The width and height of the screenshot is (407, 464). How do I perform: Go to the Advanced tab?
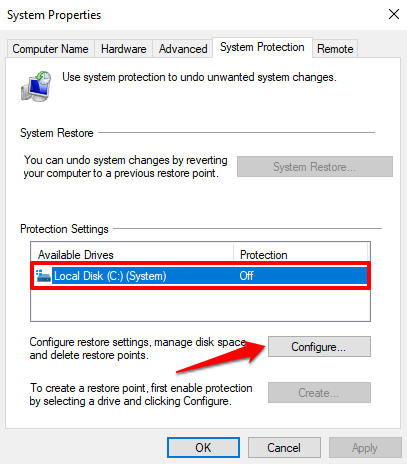click(183, 49)
